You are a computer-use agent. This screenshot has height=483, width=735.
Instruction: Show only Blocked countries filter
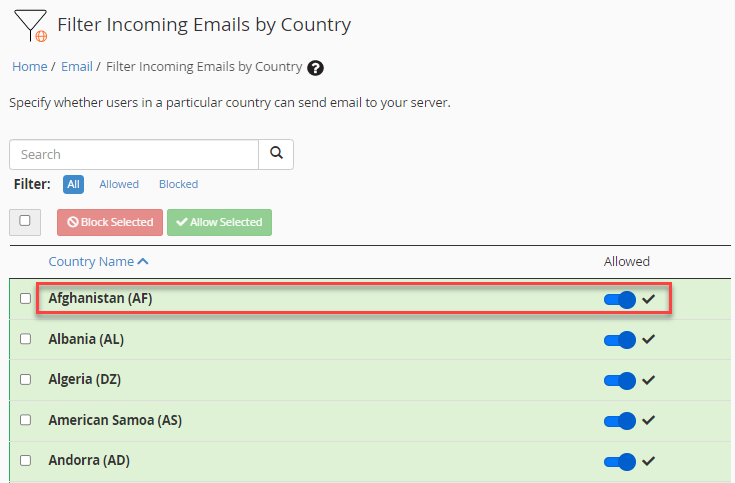(178, 184)
